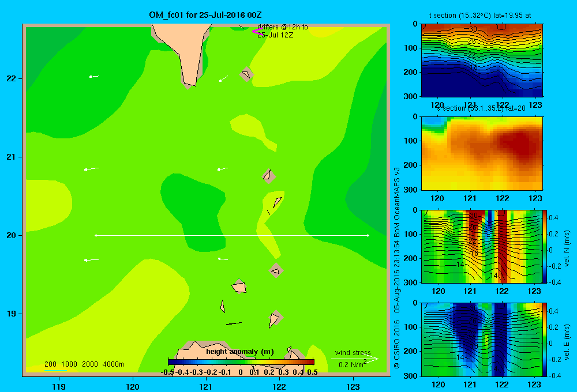577x392 pixels.
Task: Click the island near 18.9N 121.9E
Action: coord(275,318)
